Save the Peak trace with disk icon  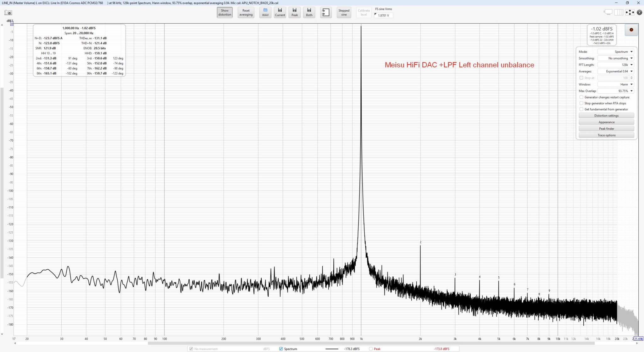[x=295, y=13]
